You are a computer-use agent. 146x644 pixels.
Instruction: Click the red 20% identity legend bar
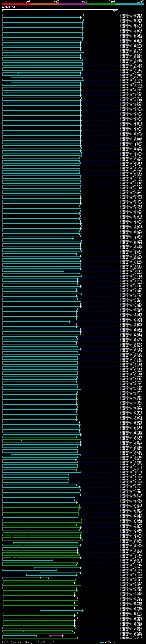tap(16, 4)
